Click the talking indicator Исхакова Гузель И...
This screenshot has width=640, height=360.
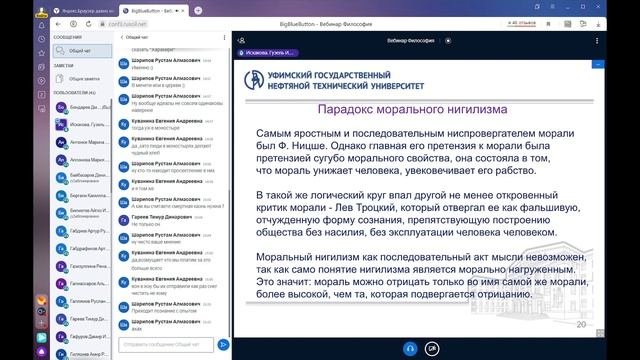tap(267, 53)
